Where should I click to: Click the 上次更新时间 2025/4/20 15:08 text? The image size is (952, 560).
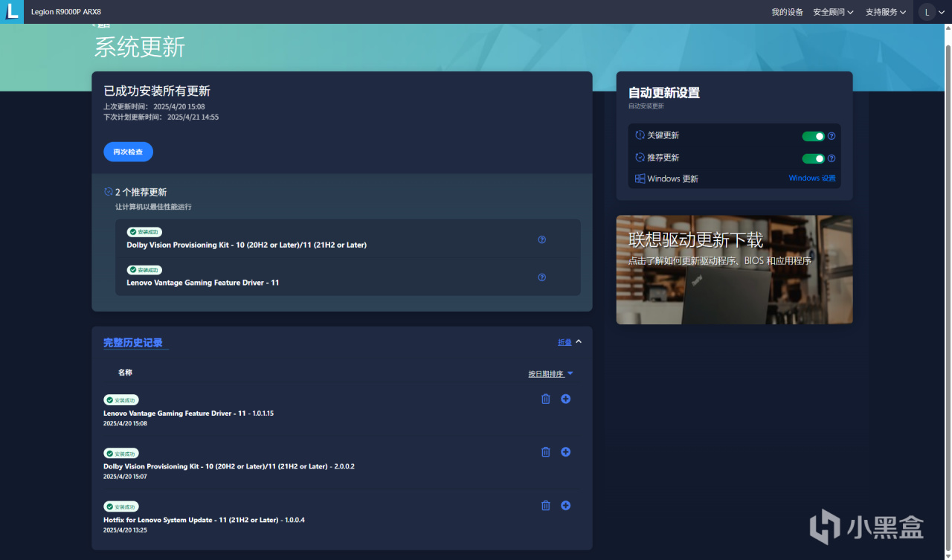pyautogui.click(x=154, y=107)
